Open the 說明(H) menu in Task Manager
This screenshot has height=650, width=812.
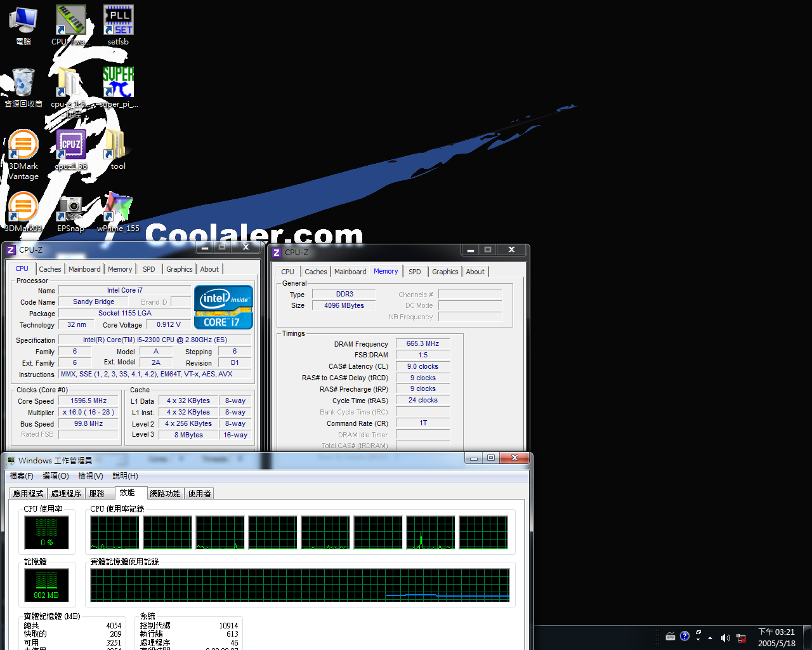(x=126, y=476)
